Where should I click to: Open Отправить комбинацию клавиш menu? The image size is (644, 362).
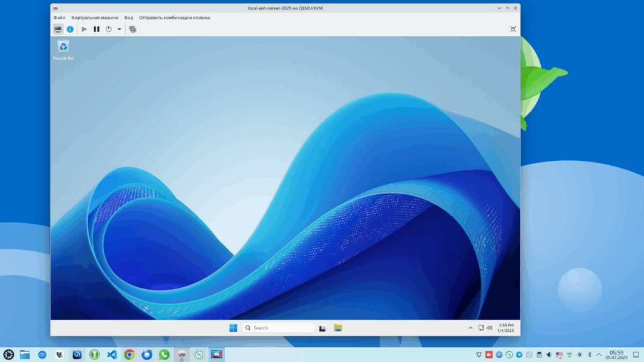point(174,18)
